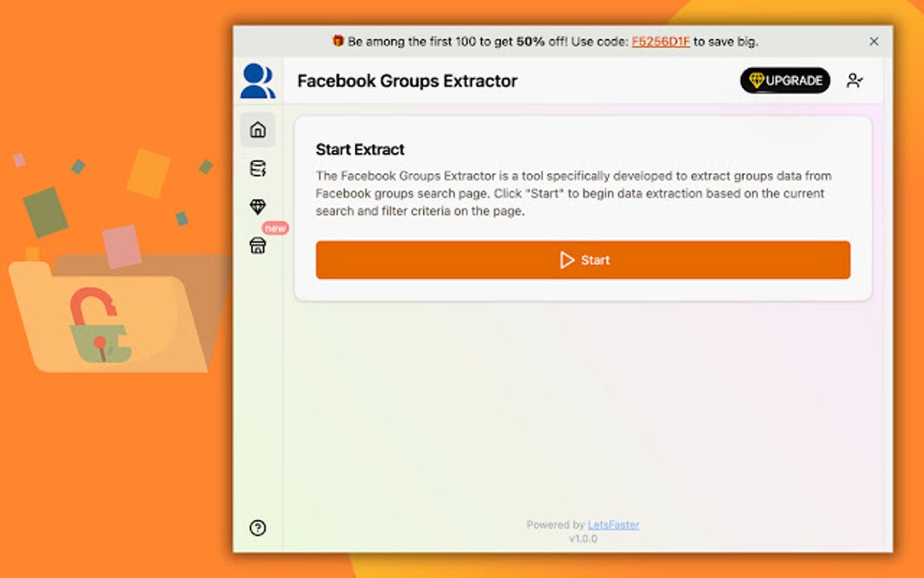Screen dimensions: 924x578
Task: Click the Start Extract card heading
Action: (x=358, y=149)
